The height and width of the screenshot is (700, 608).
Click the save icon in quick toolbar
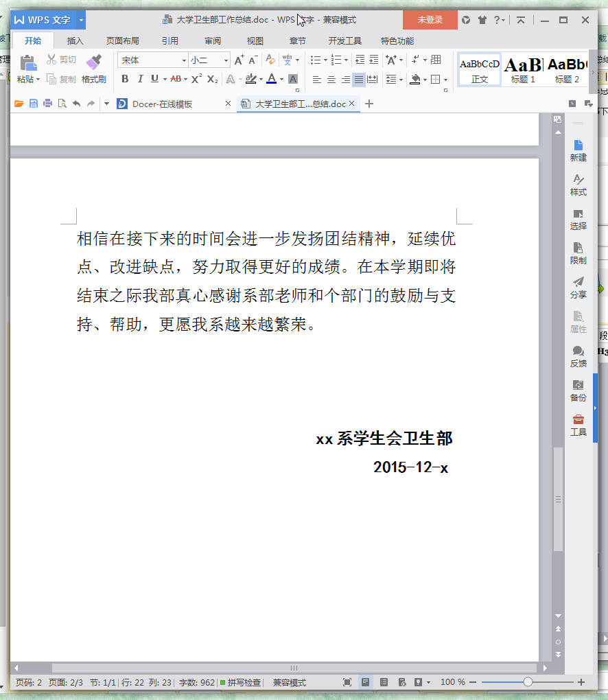point(34,104)
